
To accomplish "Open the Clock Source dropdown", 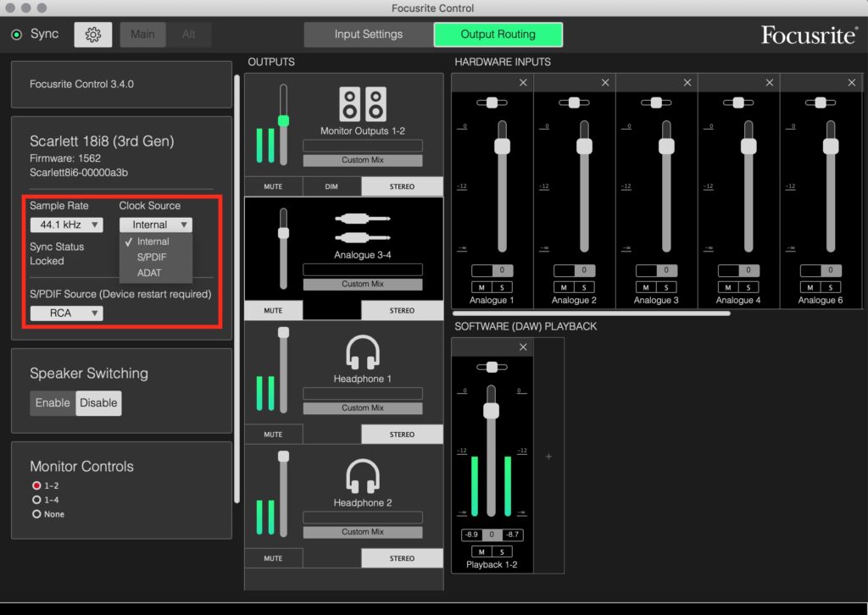I will point(156,224).
